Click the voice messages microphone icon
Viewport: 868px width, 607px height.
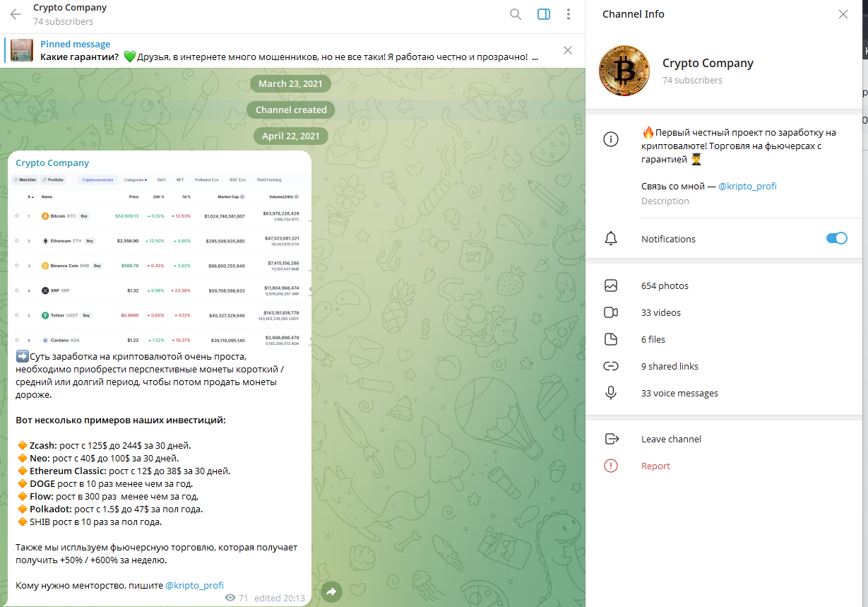pyautogui.click(x=611, y=393)
